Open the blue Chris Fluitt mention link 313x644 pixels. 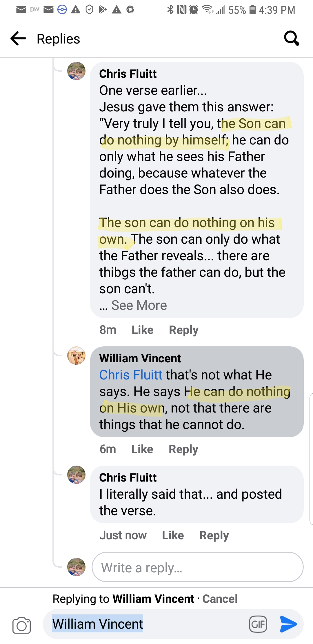click(x=131, y=375)
